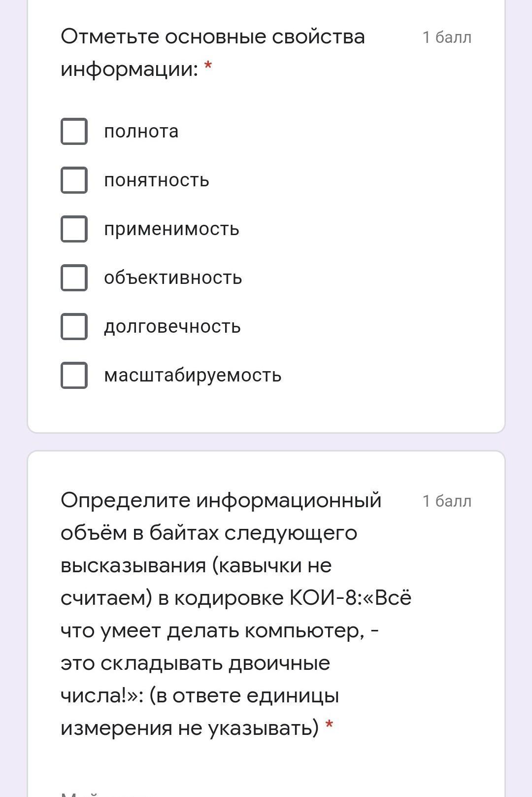Toggle the 'долговечность' checkbox
Viewport: 532px width, 797px height.
[x=74, y=326]
